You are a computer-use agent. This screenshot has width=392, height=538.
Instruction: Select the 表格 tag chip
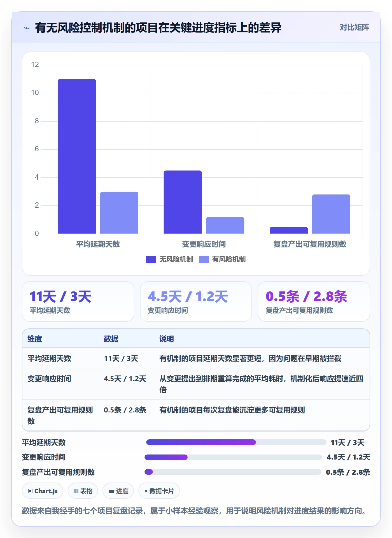click(x=83, y=491)
